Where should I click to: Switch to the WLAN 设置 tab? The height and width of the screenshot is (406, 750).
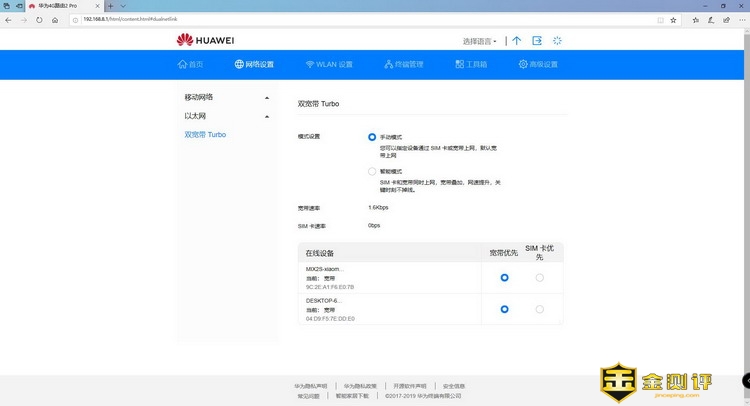coord(329,64)
